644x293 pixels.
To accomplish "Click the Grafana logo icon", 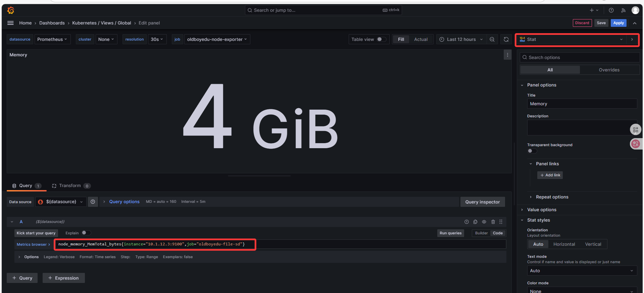I will click(11, 10).
